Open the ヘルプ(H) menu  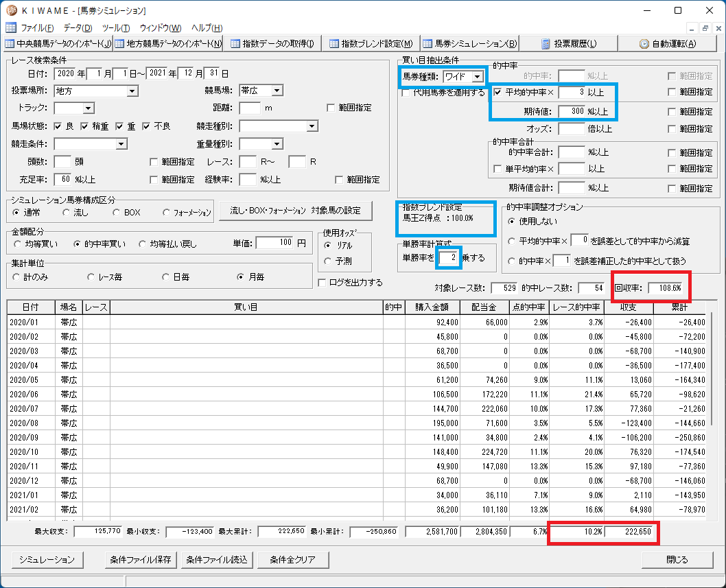207,27
